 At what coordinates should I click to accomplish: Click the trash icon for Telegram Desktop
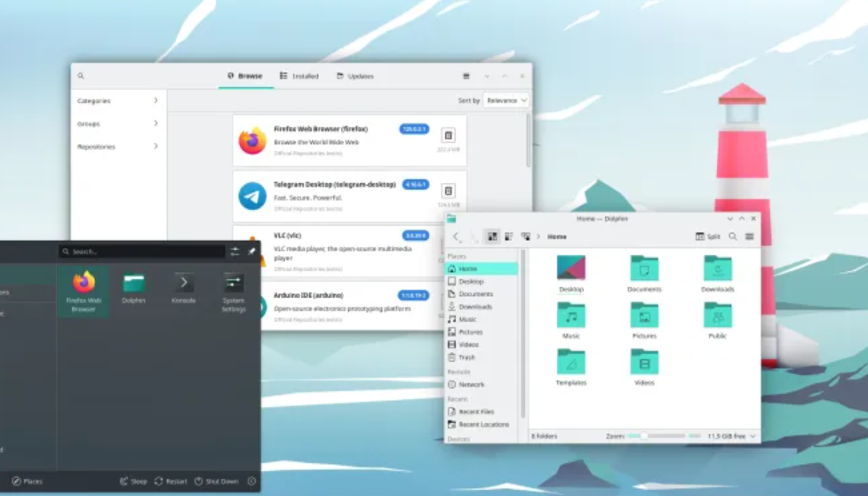point(448,191)
